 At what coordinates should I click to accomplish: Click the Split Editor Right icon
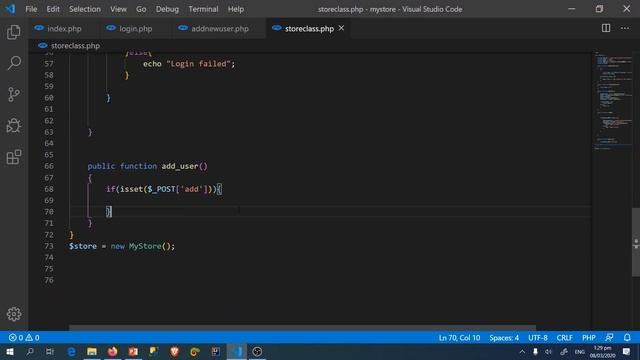tap(606, 28)
